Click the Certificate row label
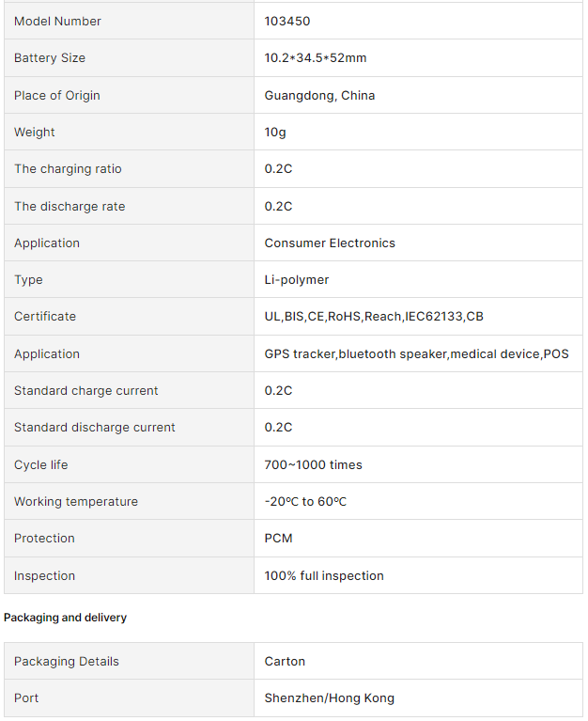Screen dimensions: 588x721 (x=45, y=317)
